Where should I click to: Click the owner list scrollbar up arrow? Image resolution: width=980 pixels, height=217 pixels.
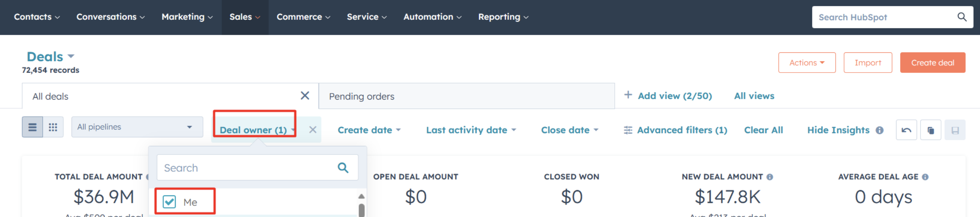pos(362,196)
